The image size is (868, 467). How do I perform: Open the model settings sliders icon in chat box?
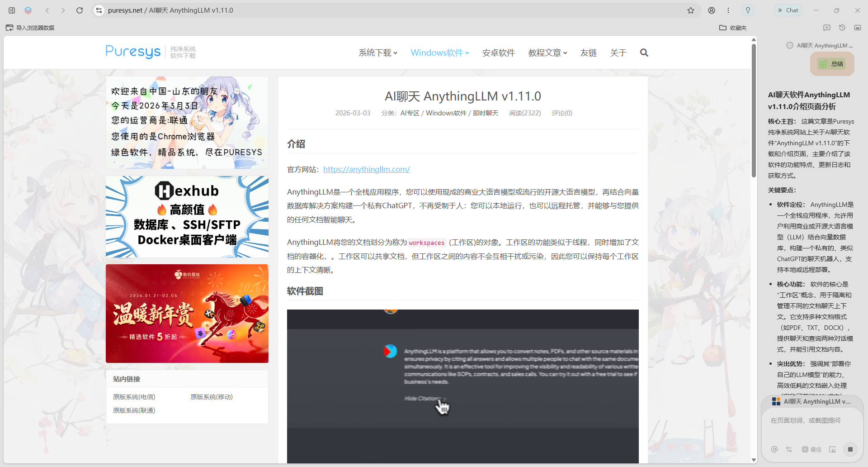[789, 450]
